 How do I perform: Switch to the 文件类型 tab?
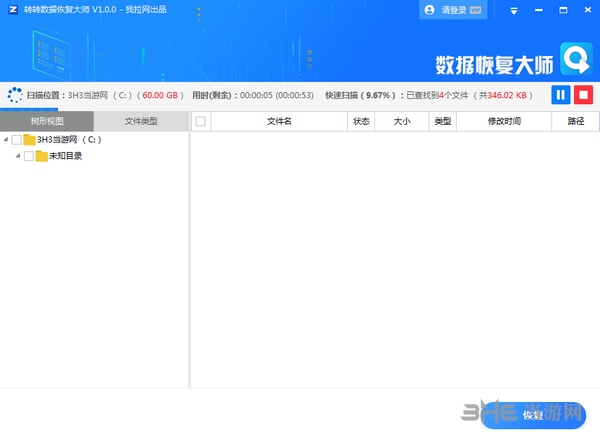coord(141,121)
